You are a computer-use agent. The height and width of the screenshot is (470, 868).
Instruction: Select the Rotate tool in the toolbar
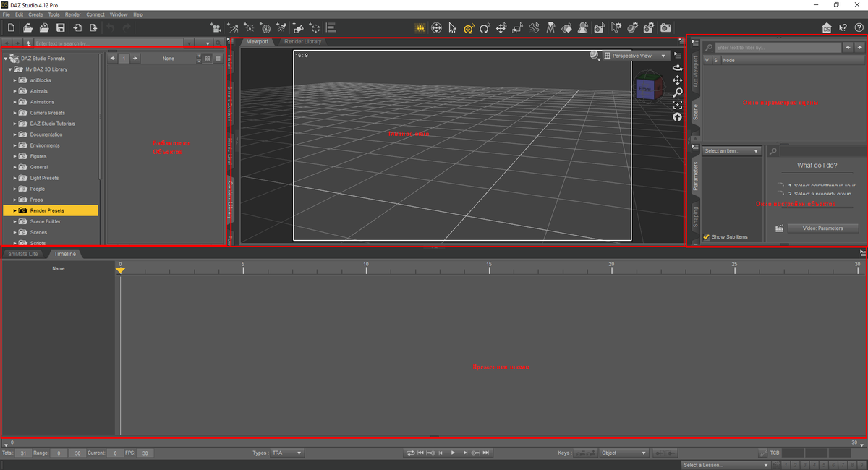tap(484, 27)
